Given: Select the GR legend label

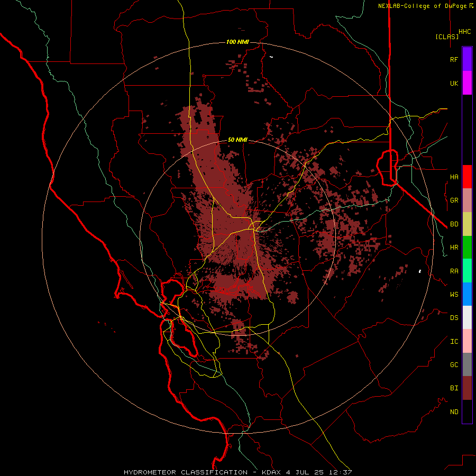Looking at the screenshot, I should [454, 200].
